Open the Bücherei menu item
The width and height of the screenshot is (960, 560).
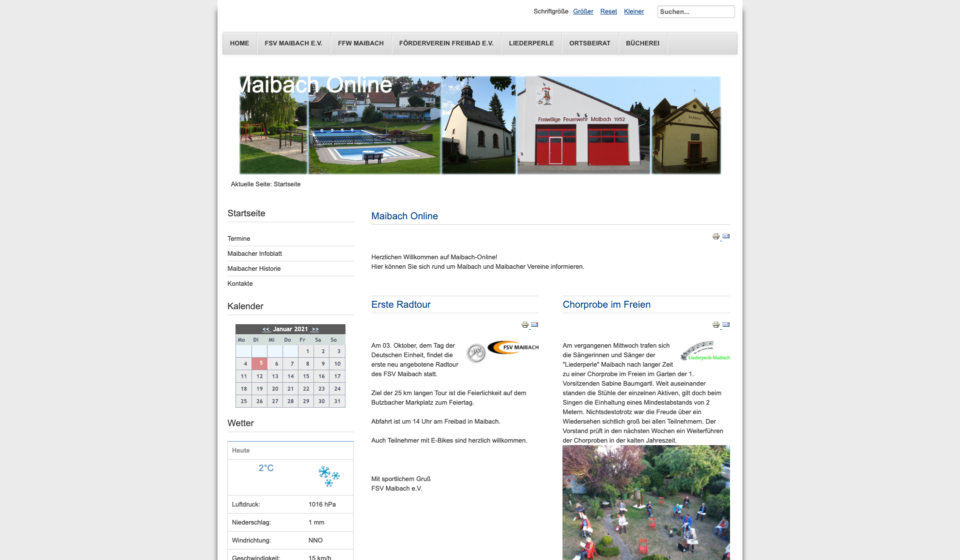(642, 43)
